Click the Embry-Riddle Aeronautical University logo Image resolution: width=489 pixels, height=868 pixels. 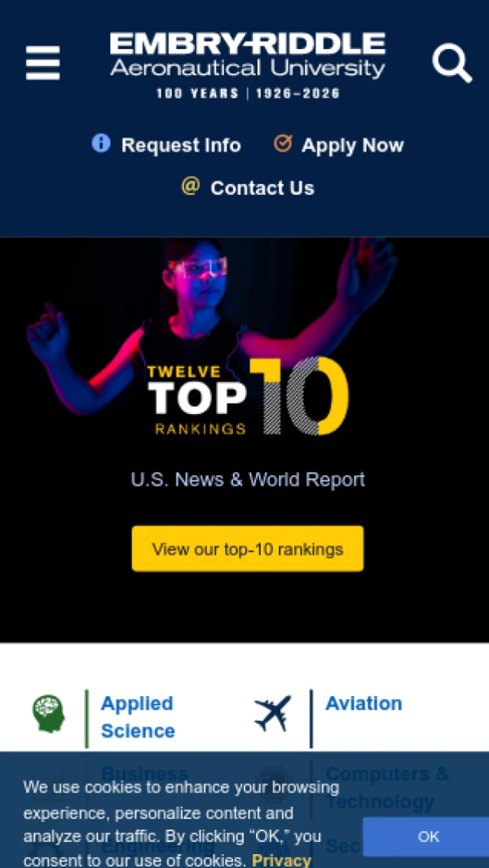pyautogui.click(x=248, y=64)
